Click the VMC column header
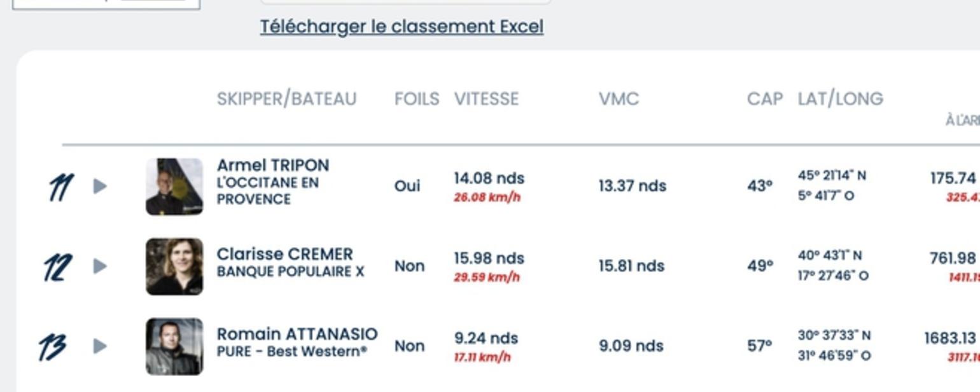The image size is (980, 392). [x=619, y=99]
